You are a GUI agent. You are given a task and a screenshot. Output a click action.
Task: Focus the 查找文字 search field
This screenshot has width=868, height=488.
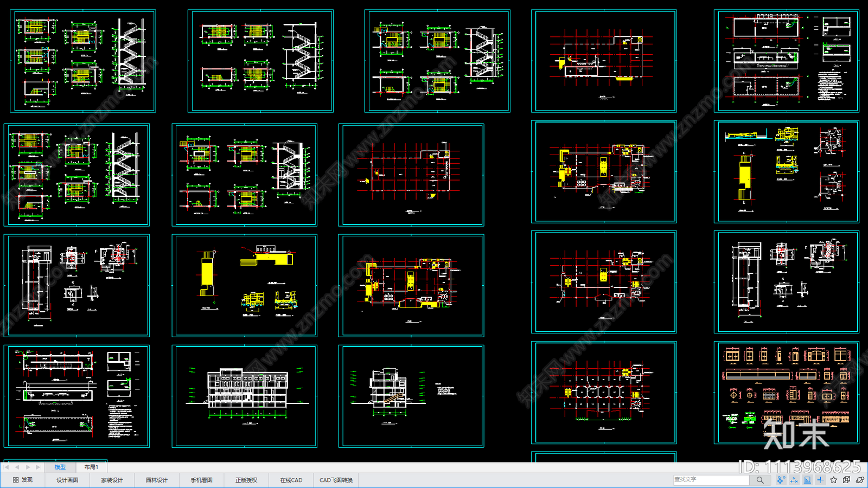pos(711,480)
